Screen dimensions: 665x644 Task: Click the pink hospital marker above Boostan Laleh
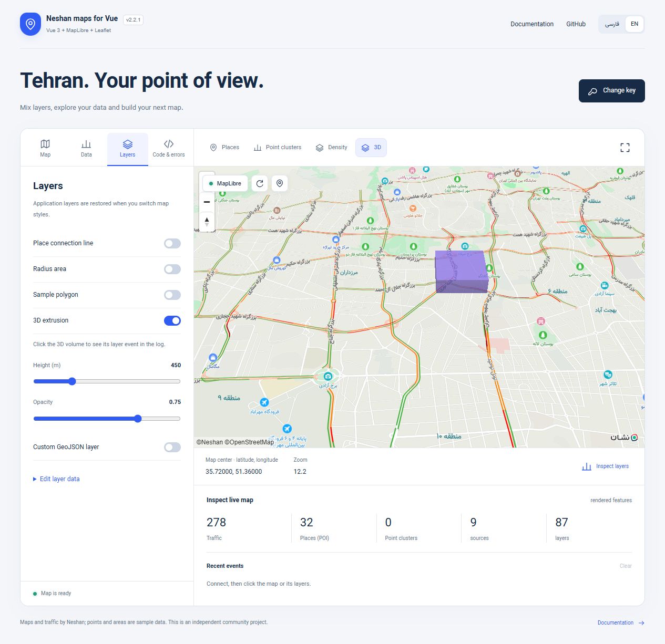pos(540,321)
